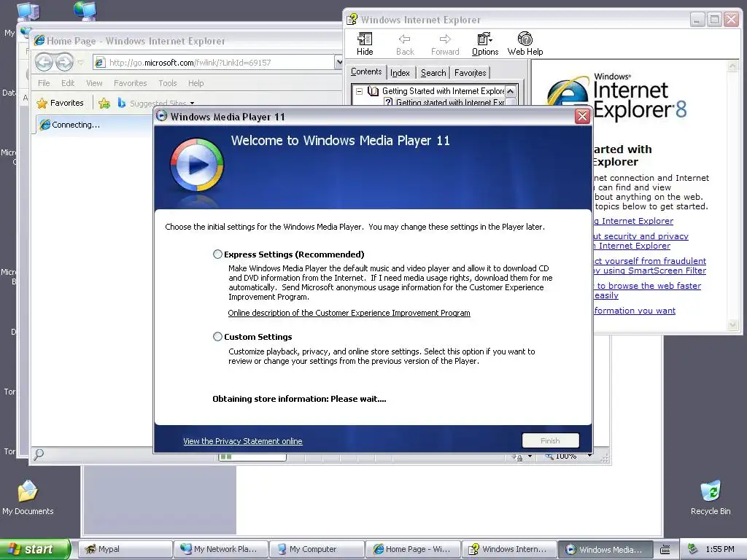Click Back arrow in help window toolbar
The height and width of the screenshot is (560, 747).
405,44
